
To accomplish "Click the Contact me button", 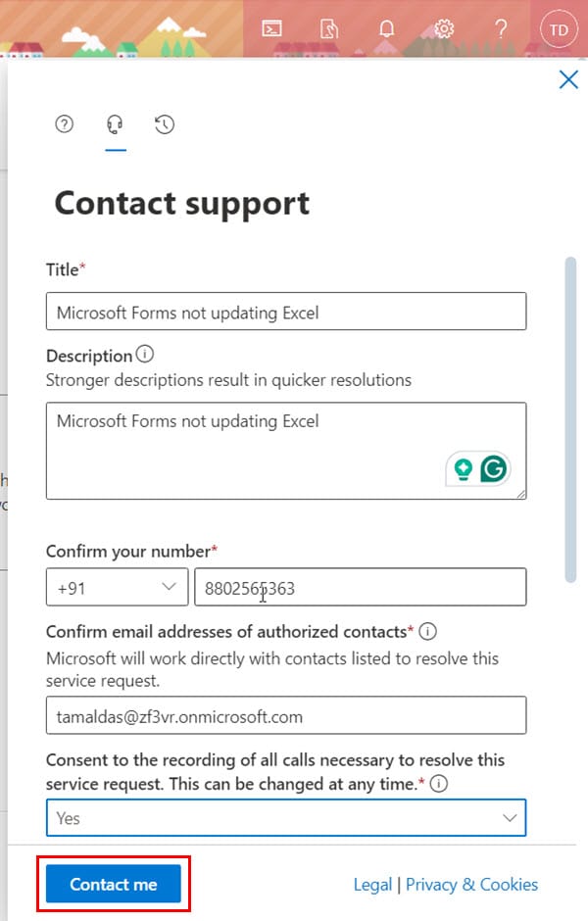I will pyautogui.click(x=114, y=884).
